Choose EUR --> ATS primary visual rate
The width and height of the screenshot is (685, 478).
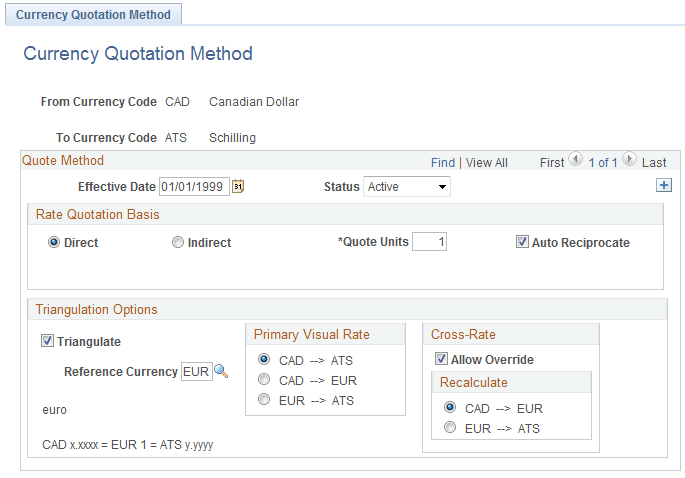click(x=264, y=400)
